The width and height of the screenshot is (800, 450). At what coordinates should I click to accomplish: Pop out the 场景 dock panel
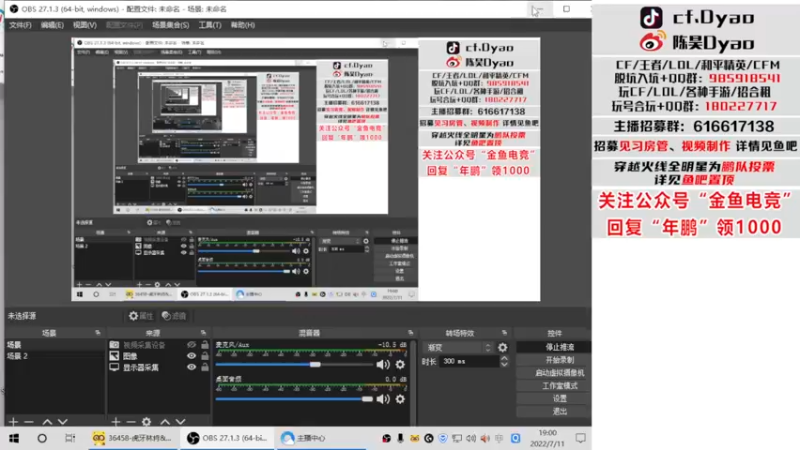tap(97, 333)
